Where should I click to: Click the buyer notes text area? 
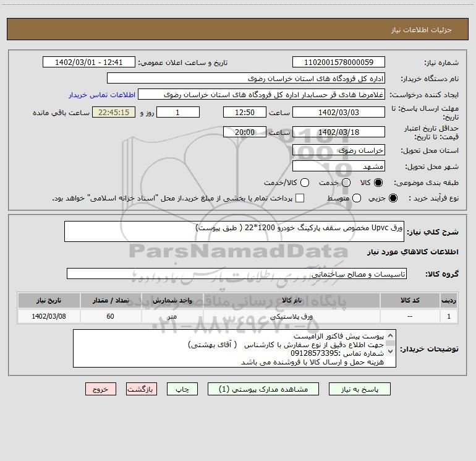[x=234, y=348]
